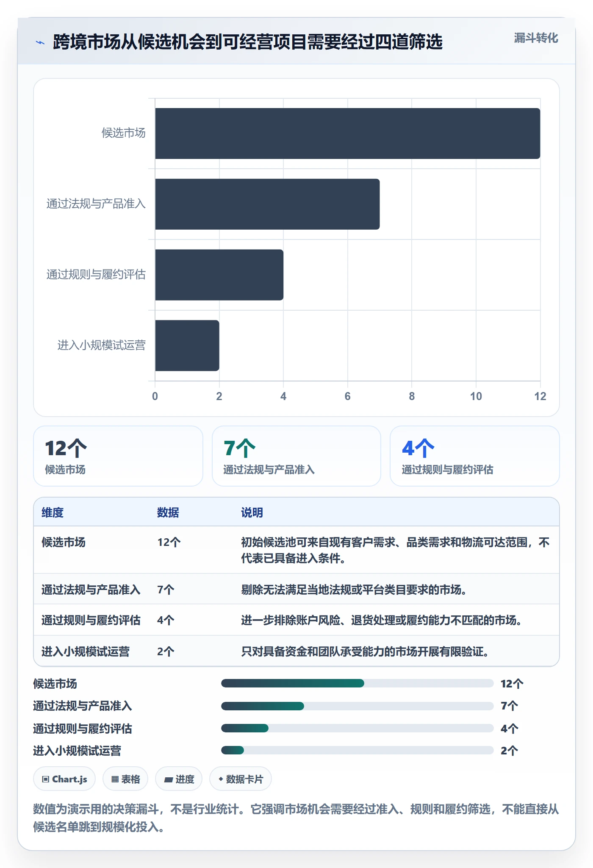Click the 进入小规模试运营 table cell
This screenshot has width=593, height=868.
coord(86,651)
